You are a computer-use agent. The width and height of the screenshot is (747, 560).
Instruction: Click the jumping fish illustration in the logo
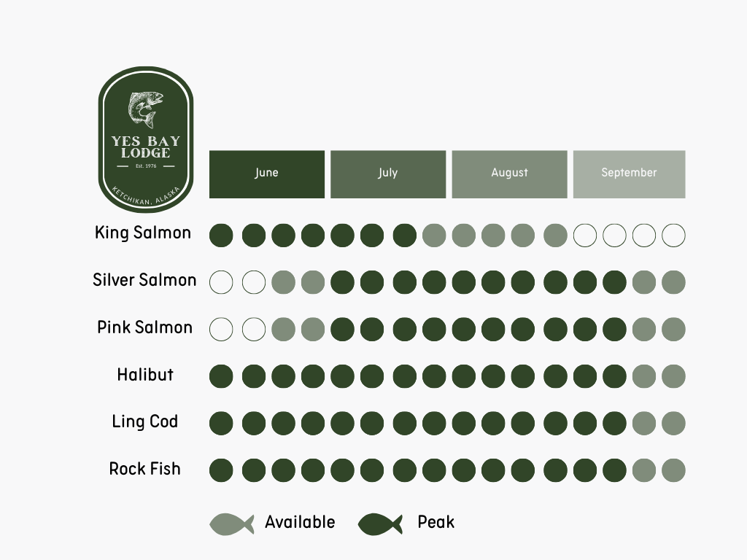[x=145, y=109]
